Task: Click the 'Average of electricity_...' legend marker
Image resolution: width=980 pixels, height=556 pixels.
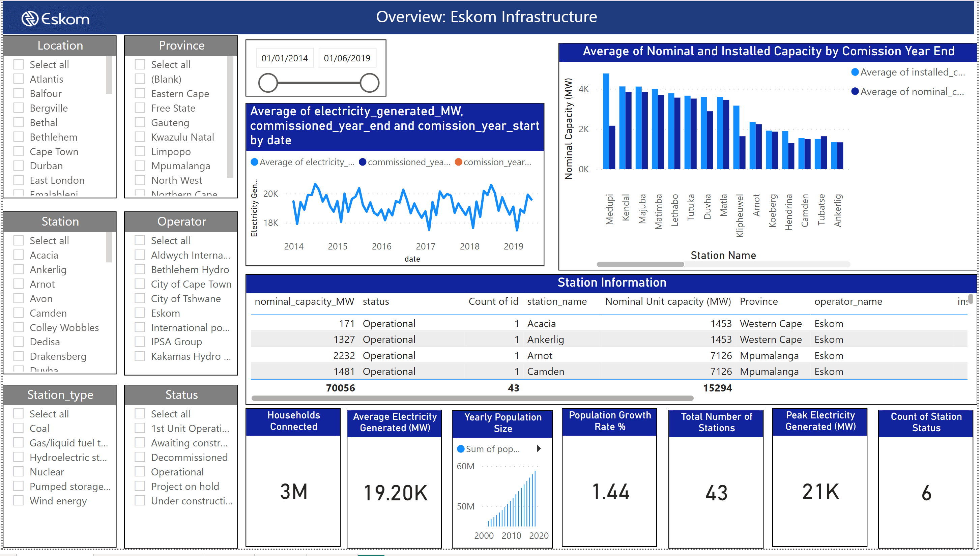Action: click(x=254, y=162)
